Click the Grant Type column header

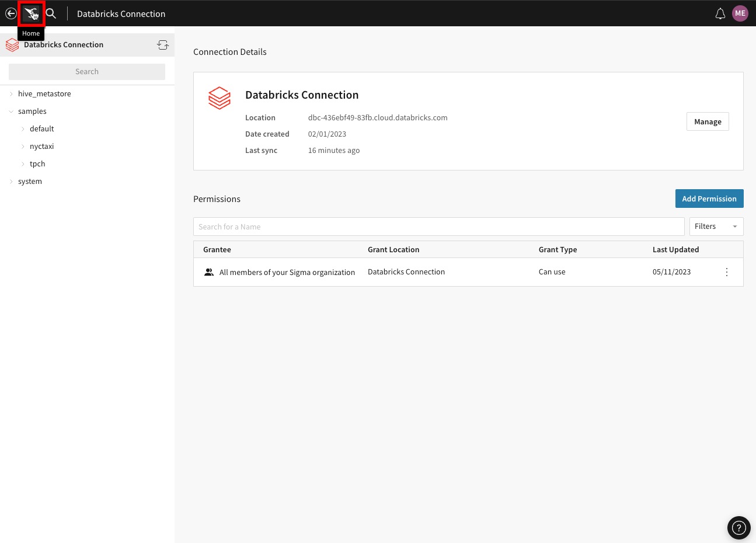click(x=558, y=249)
